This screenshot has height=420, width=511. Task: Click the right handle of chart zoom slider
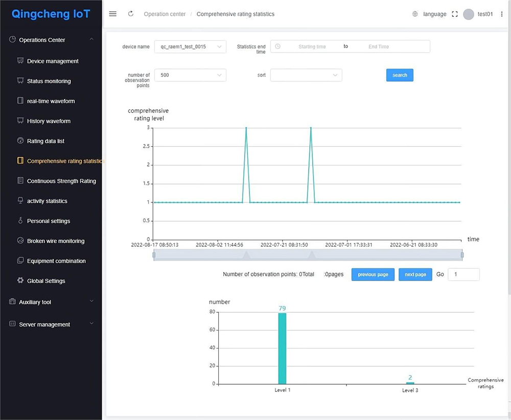coord(462,255)
